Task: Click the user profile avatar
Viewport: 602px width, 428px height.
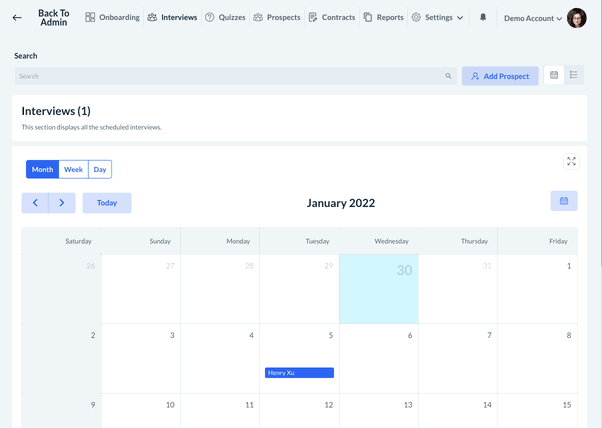Action: click(577, 18)
